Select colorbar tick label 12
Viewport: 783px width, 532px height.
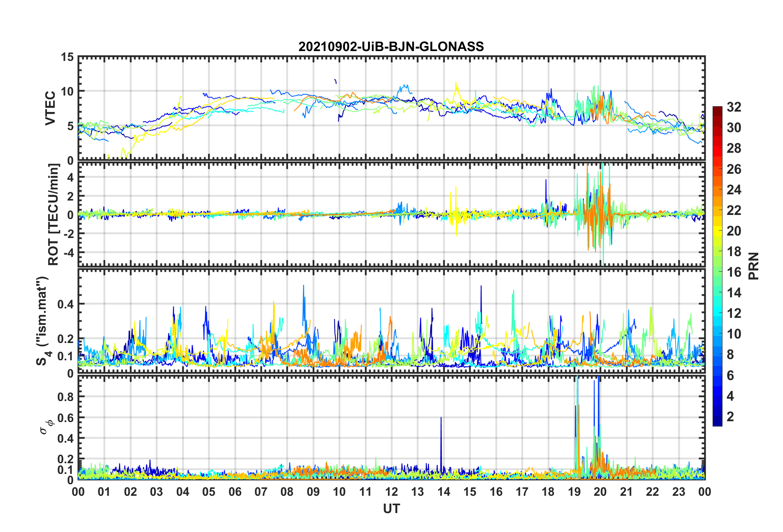tap(734, 313)
